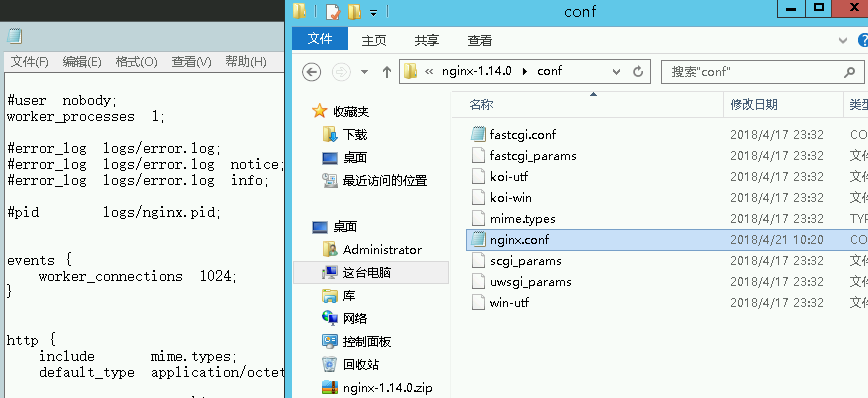The height and width of the screenshot is (398, 868).
Task: Select 收藏夹 in the navigation pane
Action: (x=351, y=112)
